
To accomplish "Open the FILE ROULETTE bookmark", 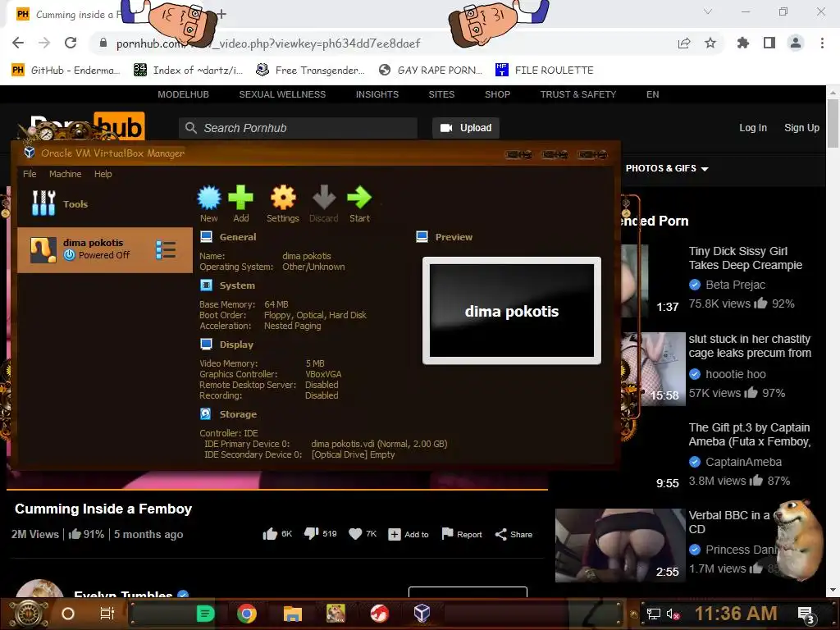I will tap(545, 71).
